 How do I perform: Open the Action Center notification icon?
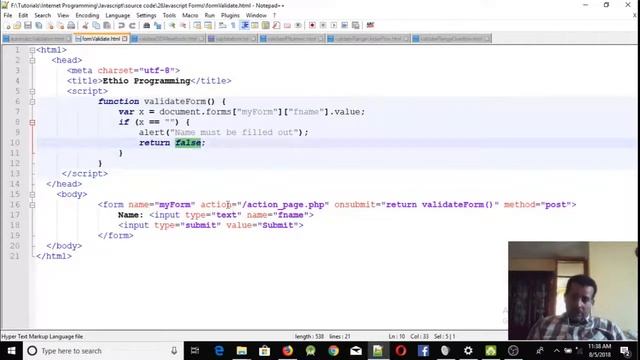(x=625, y=351)
